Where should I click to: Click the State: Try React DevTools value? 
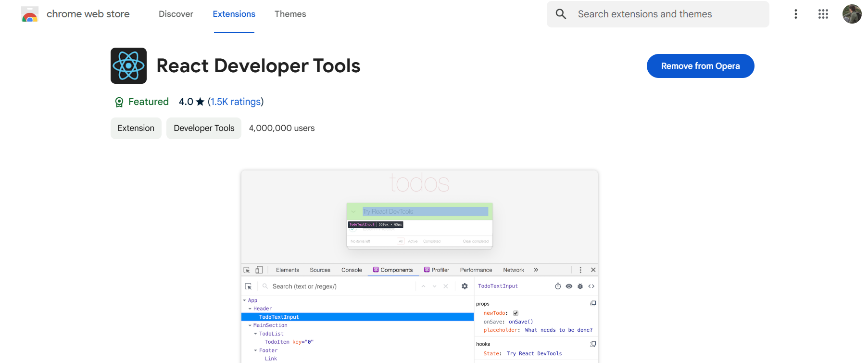tap(534, 353)
